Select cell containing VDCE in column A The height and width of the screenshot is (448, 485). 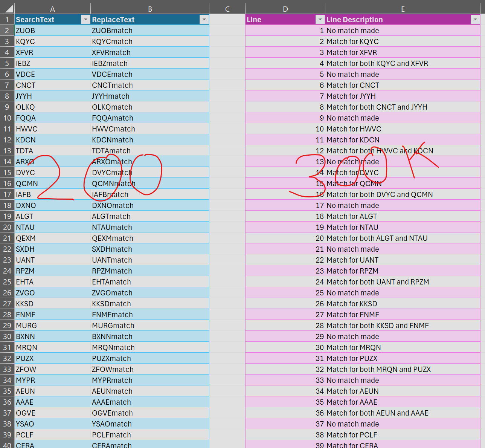52,74
